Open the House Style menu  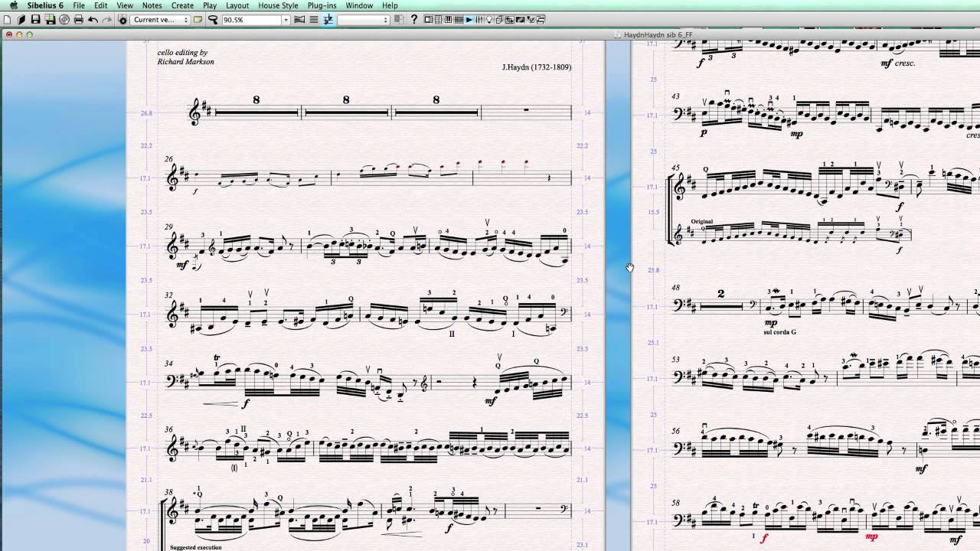pos(278,5)
